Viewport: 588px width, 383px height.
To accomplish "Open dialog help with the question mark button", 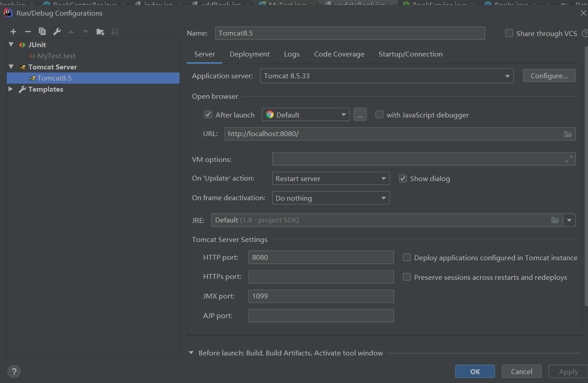I will click(x=14, y=371).
